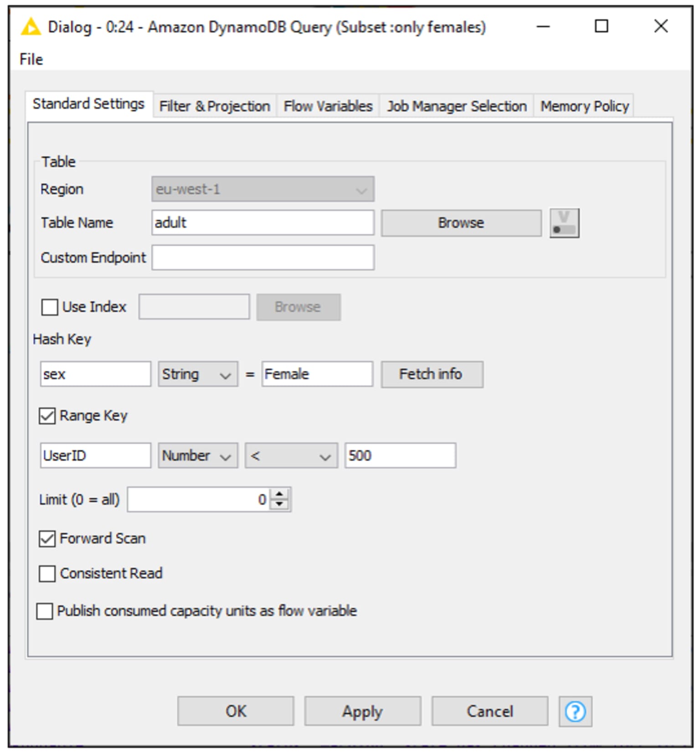Open the Memory Policy tab

tap(585, 106)
